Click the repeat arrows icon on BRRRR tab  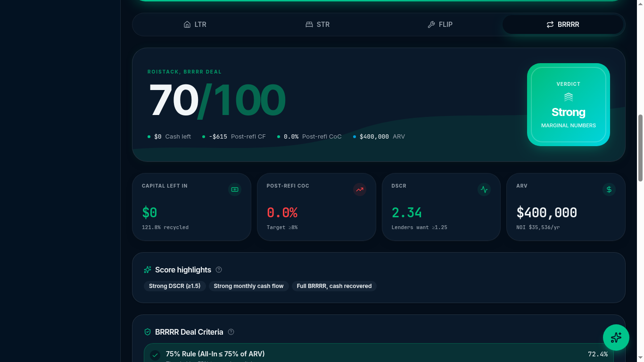(550, 25)
